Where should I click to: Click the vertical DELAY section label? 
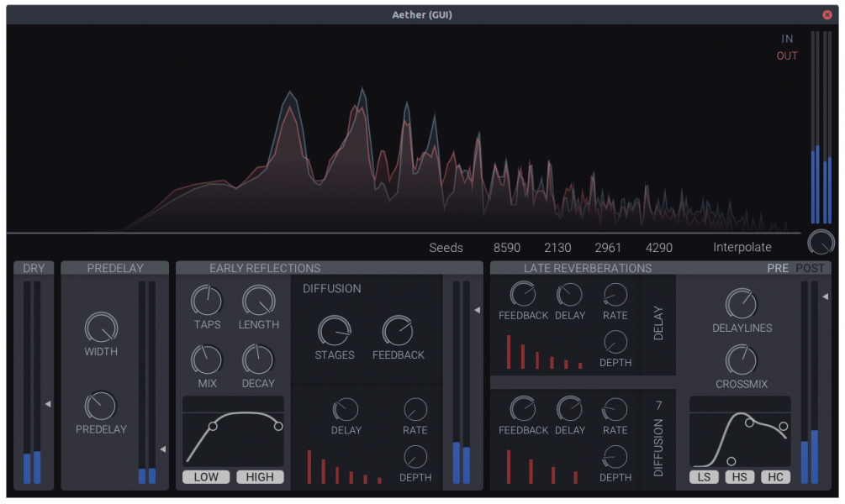coord(658,323)
